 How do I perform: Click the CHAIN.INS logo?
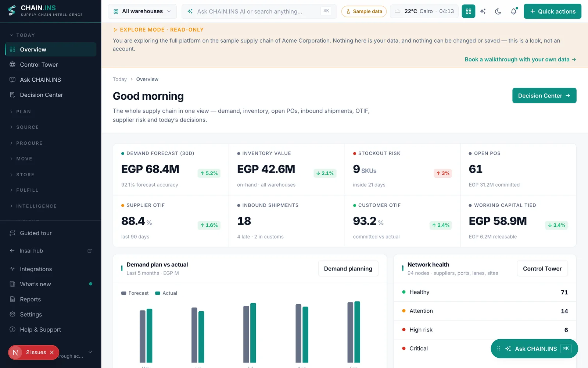(x=45, y=11)
